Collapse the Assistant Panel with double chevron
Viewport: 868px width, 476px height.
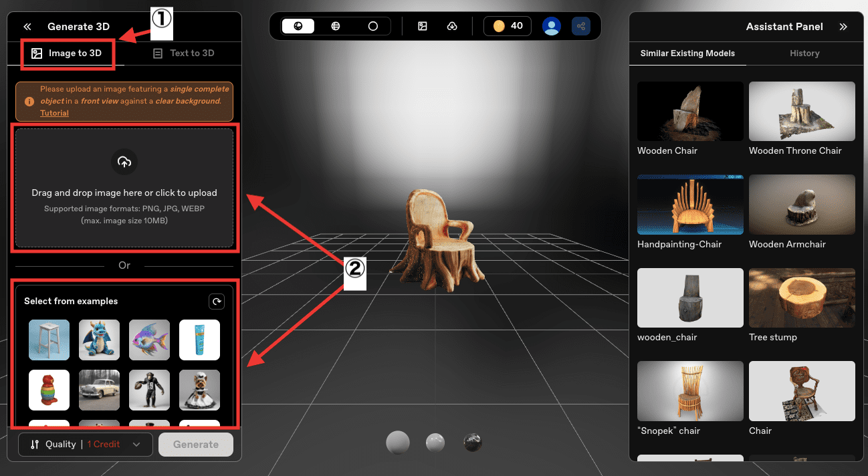tap(843, 27)
